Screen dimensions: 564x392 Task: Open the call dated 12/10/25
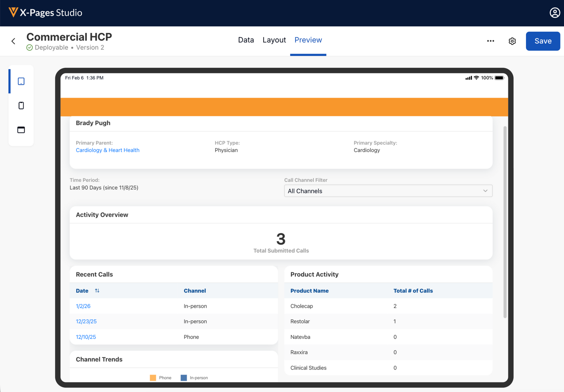click(x=86, y=337)
